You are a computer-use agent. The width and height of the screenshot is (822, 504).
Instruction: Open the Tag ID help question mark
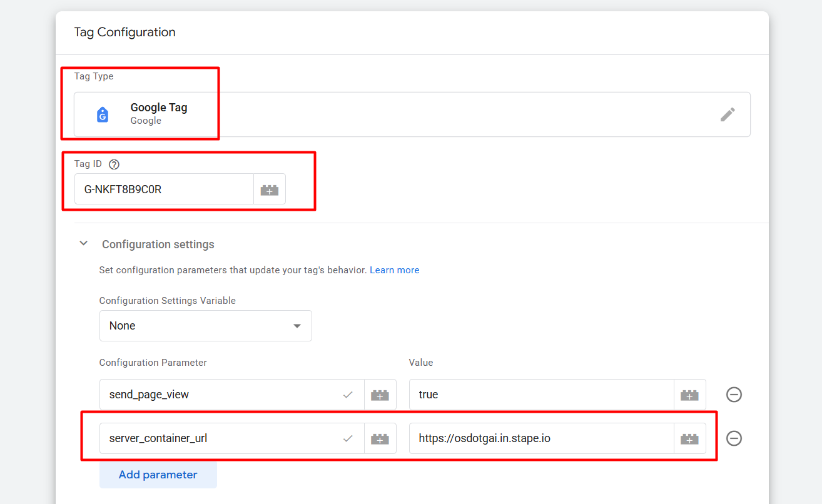(x=114, y=164)
